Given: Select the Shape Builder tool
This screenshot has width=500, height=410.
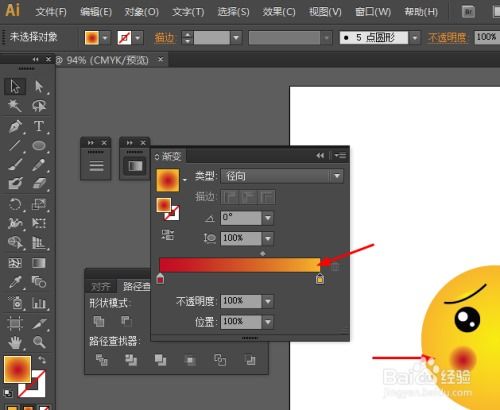Looking at the screenshot, I should (15, 243).
